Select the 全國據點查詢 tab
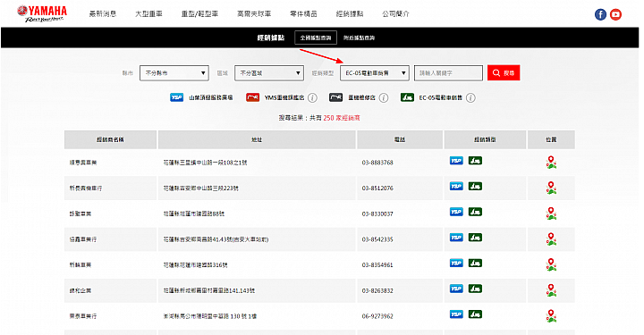Viewport: 644px width, 335px height. 316,38
